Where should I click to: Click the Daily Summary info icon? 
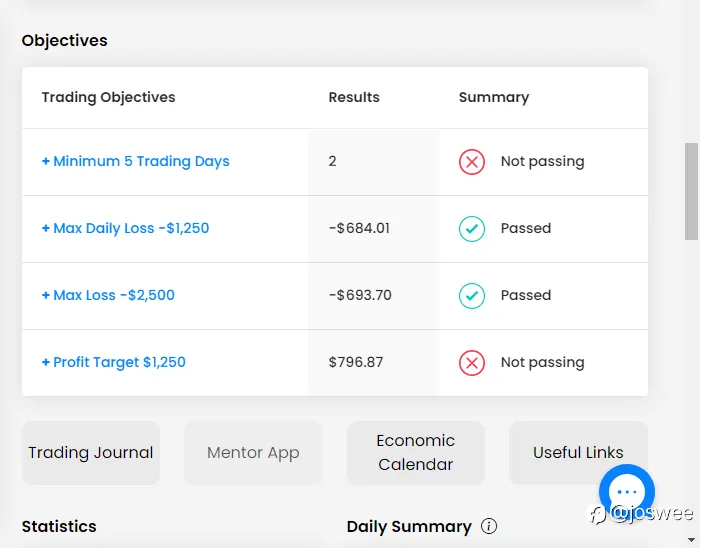(x=489, y=526)
